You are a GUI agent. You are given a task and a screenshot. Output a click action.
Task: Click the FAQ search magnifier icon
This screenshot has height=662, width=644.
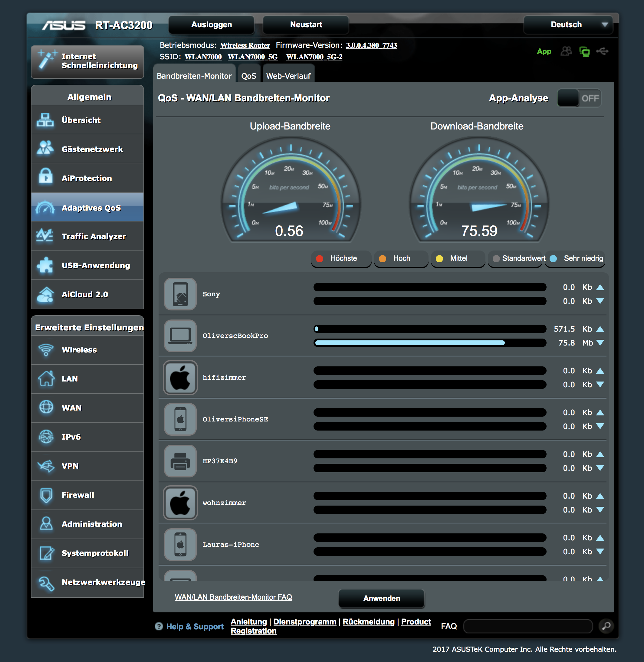(606, 626)
